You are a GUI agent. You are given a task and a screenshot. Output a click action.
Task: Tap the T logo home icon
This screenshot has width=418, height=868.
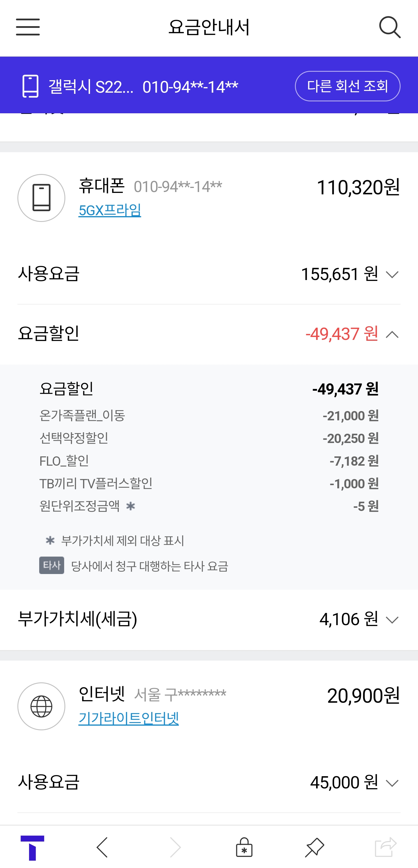(x=32, y=847)
